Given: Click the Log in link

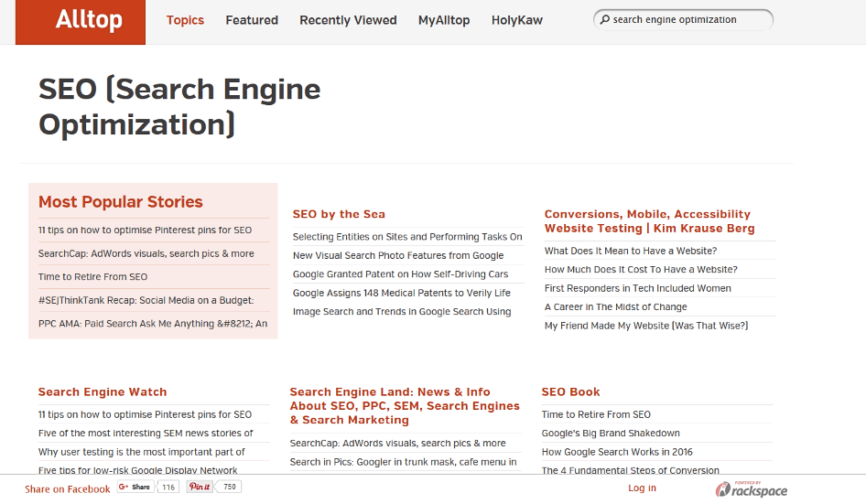Looking at the screenshot, I should point(642,488).
